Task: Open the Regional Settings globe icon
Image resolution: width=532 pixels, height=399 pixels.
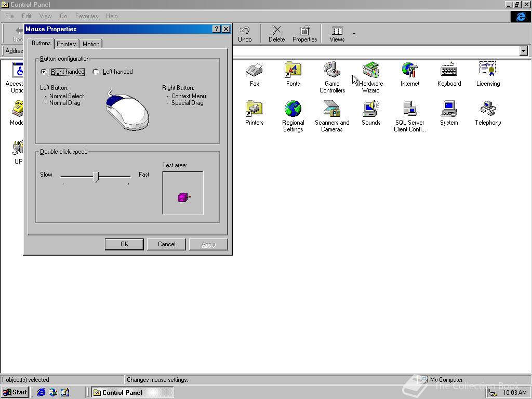Action: [293, 109]
